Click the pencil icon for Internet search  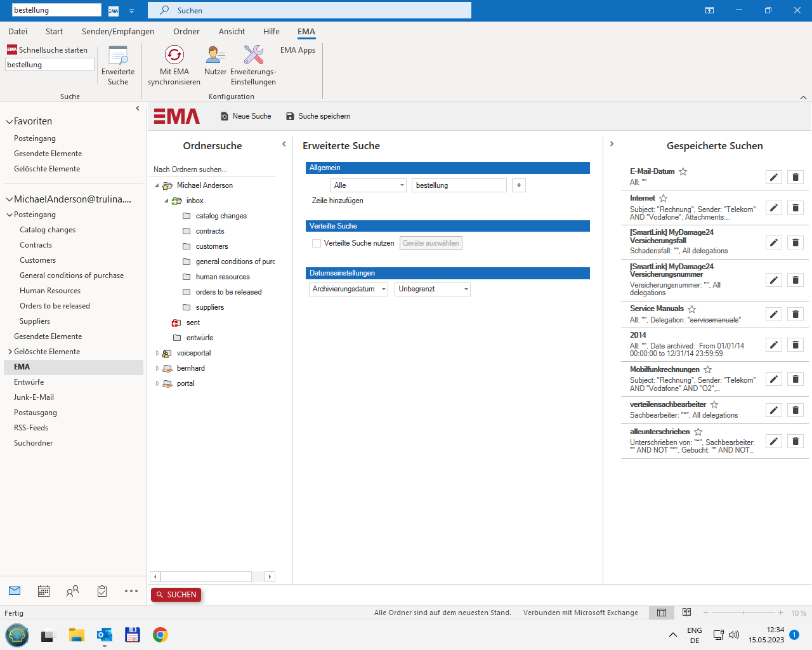tap(773, 208)
